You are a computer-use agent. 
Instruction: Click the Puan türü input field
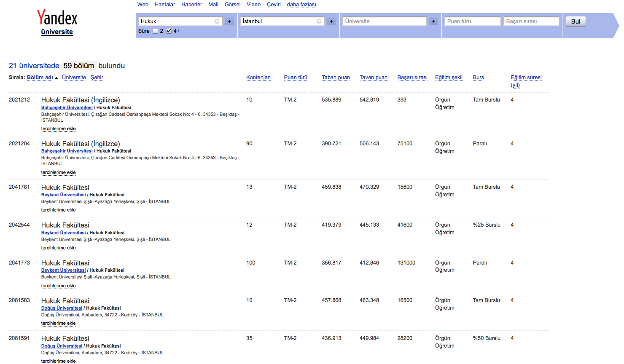click(473, 21)
